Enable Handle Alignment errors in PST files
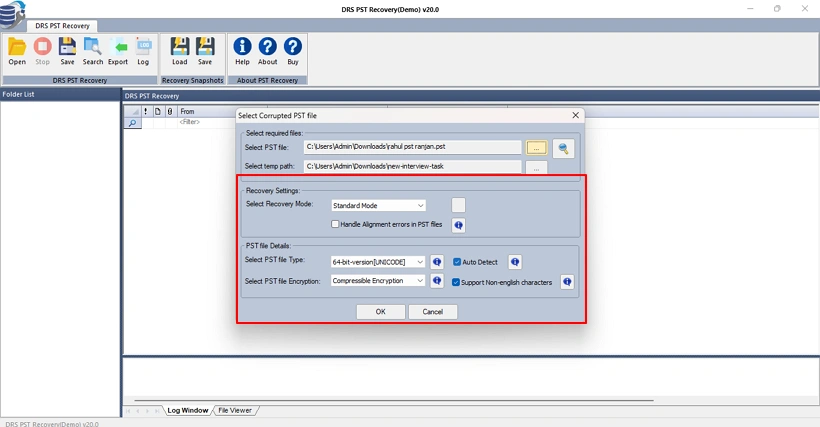 click(x=335, y=224)
